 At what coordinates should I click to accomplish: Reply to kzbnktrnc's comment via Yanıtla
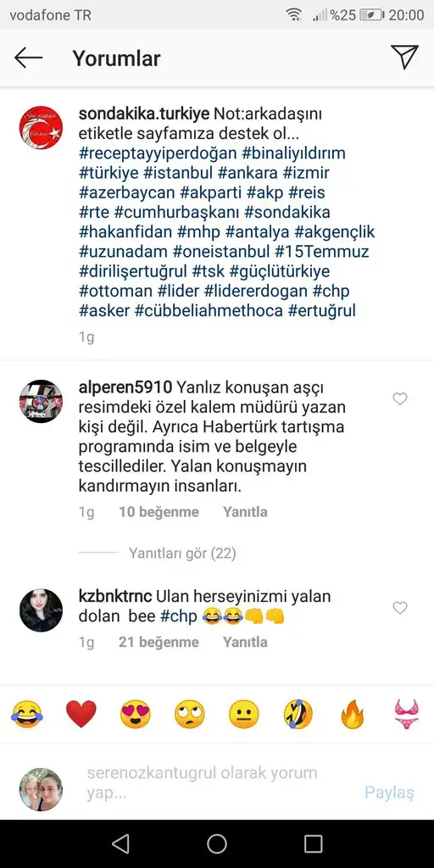click(245, 643)
